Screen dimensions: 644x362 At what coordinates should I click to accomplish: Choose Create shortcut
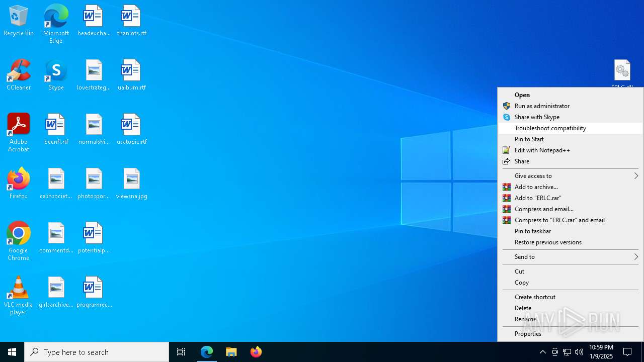pyautogui.click(x=570, y=297)
